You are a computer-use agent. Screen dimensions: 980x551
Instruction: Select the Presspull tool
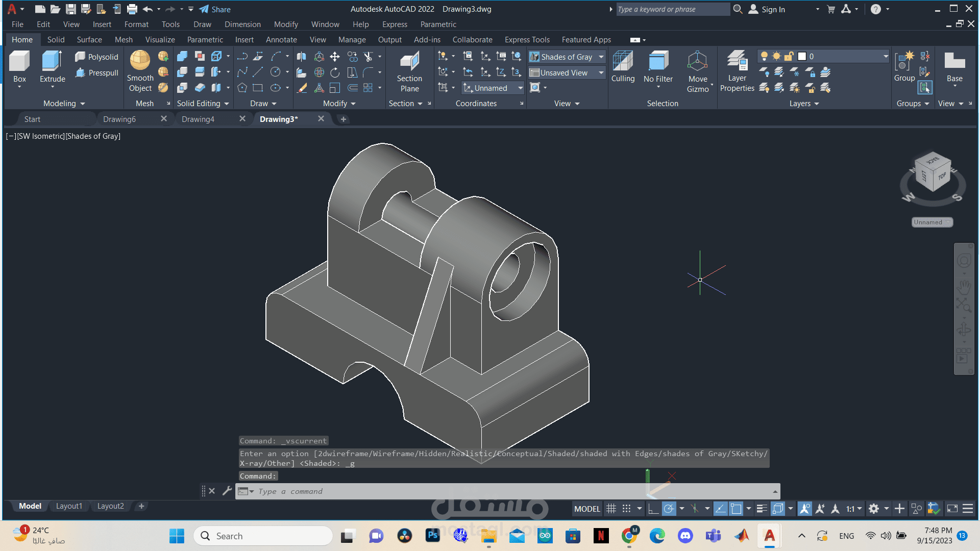[97, 73]
